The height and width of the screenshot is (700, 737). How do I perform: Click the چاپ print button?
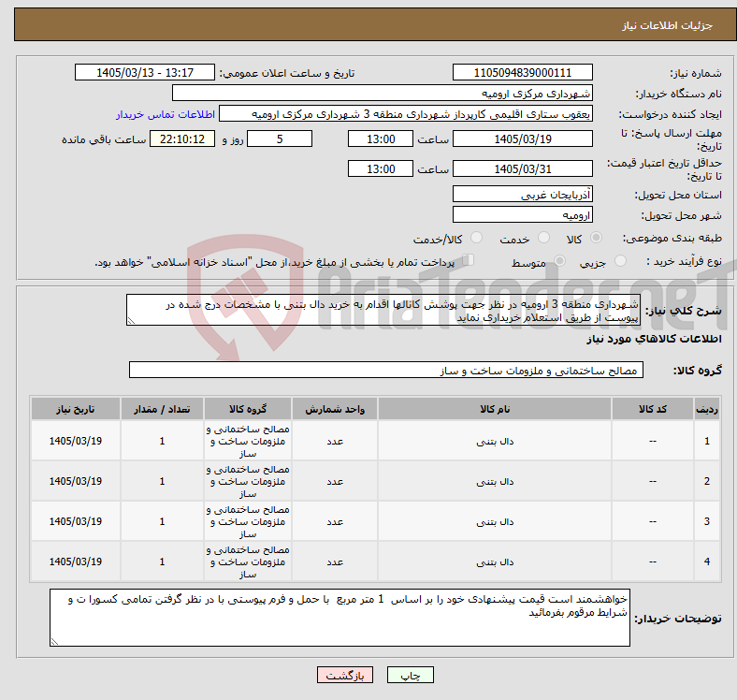tap(410, 675)
